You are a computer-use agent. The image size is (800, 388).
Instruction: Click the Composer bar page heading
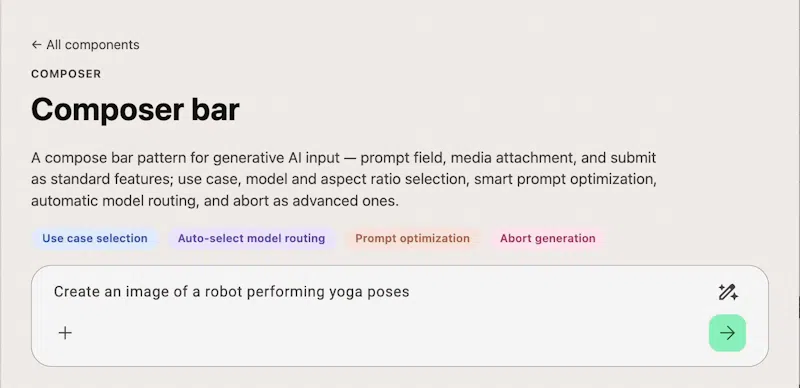point(135,109)
